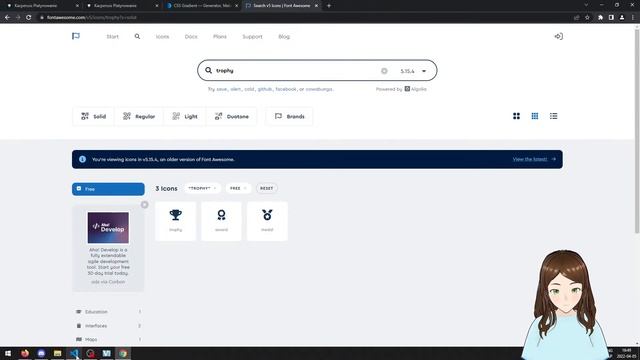Click the 'alert' suggested search link
The height and width of the screenshot is (360, 640).
pyautogui.click(x=236, y=89)
